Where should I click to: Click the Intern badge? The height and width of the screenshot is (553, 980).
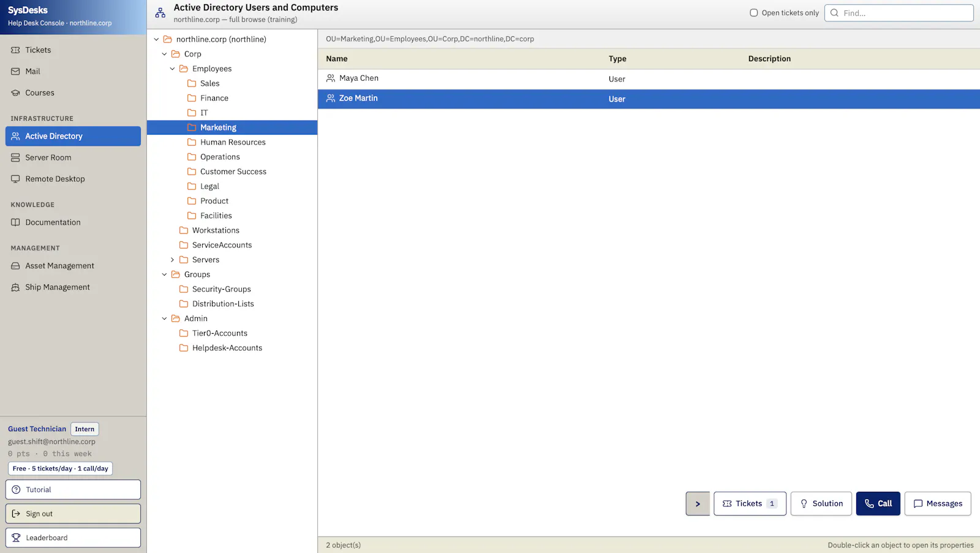(85, 429)
